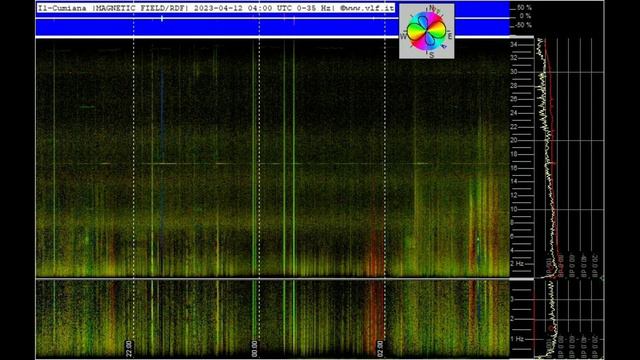640x360 pixels.
Task: Click the 20 frequency axis label
Action: pos(513,140)
